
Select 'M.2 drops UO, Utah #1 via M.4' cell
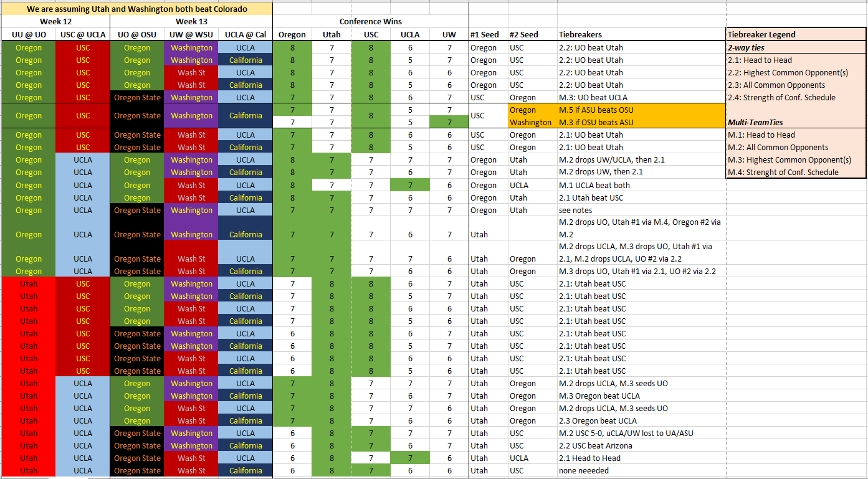click(642, 229)
